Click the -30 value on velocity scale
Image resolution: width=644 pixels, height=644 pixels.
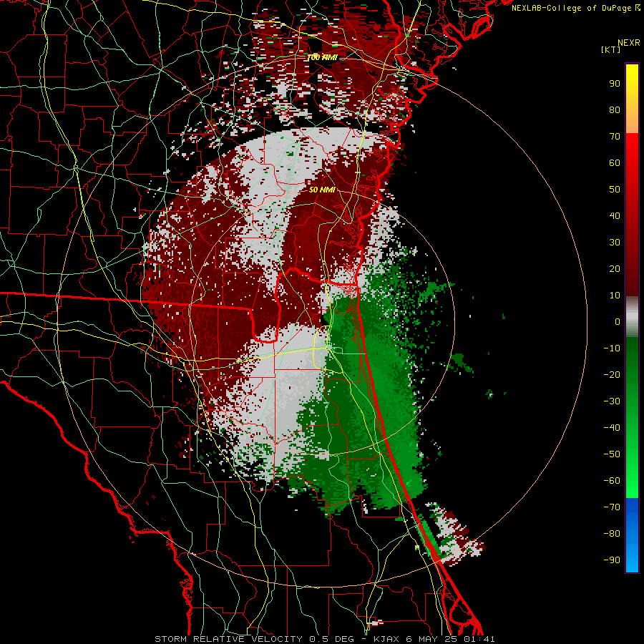click(612, 401)
